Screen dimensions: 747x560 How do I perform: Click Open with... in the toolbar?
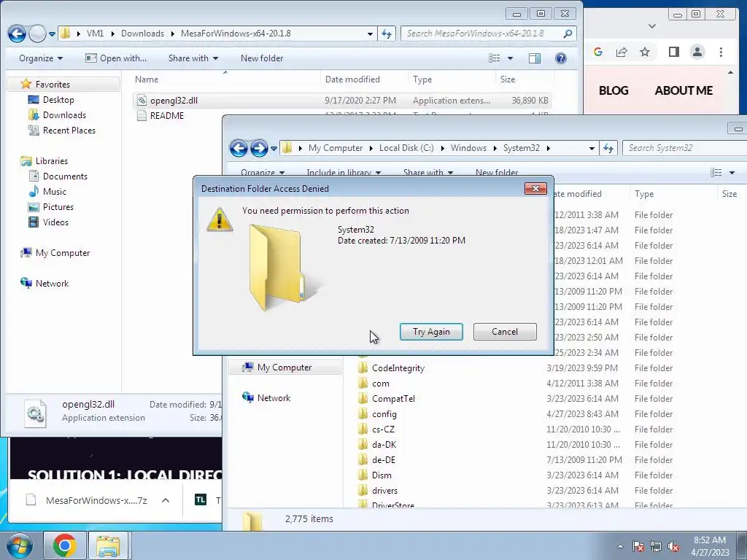pyautogui.click(x=116, y=58)
